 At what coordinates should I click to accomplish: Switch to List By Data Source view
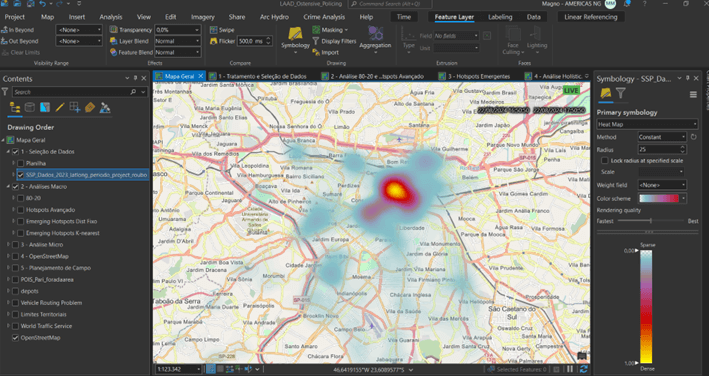pos(30,108)
